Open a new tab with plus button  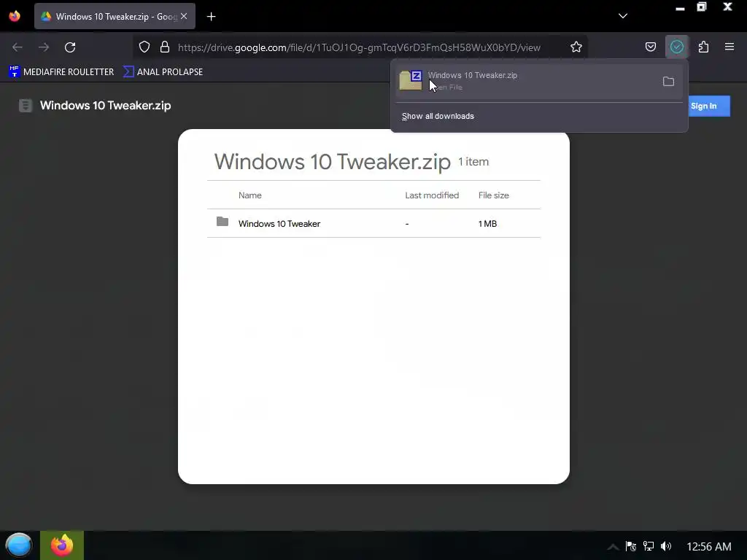pos(211,17)
